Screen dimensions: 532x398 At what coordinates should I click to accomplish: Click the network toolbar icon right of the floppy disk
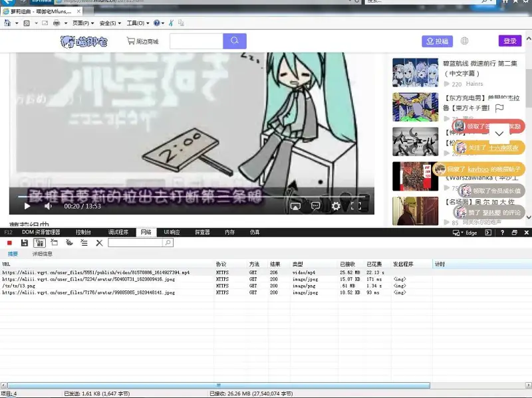tap(39, 243)
